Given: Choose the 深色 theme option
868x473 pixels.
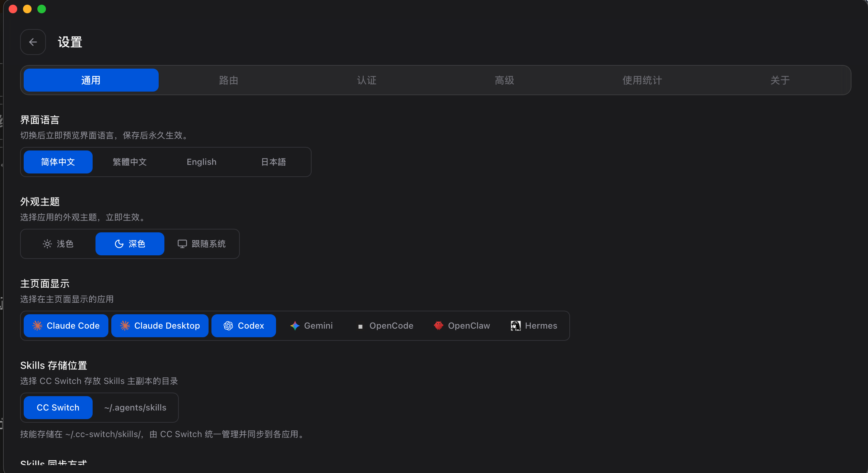Looking at the screenshot, I should [x=130, y=244].
